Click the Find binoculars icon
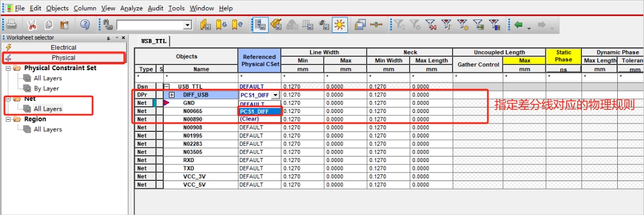The height and width of the screenshot is (215, 644). click(109, 25)
